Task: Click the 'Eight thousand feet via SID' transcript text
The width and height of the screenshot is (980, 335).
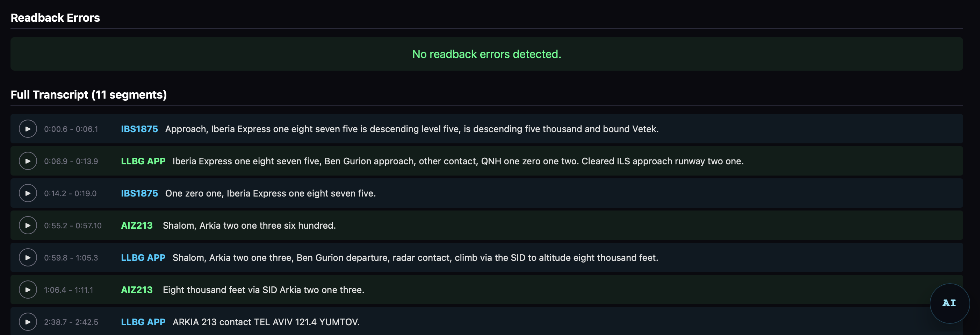Action: (263, 290)
